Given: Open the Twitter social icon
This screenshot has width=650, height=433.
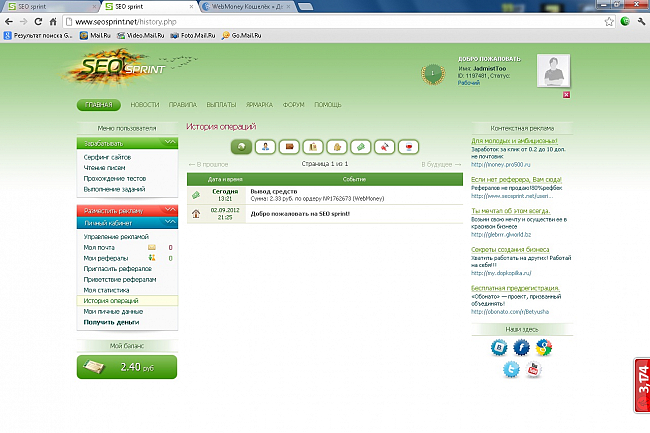Looking at the screenshot, I should click(x=511, y=369).
